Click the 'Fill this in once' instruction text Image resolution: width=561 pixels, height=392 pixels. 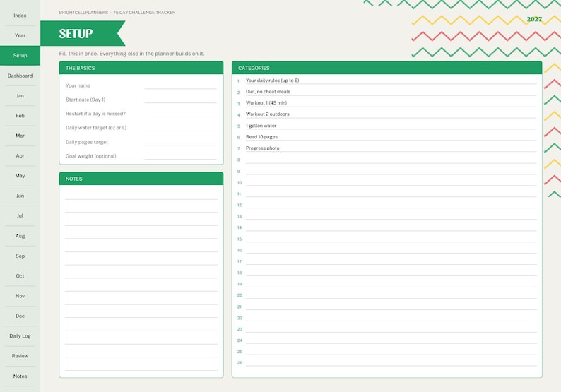click(x=131, y=54)
